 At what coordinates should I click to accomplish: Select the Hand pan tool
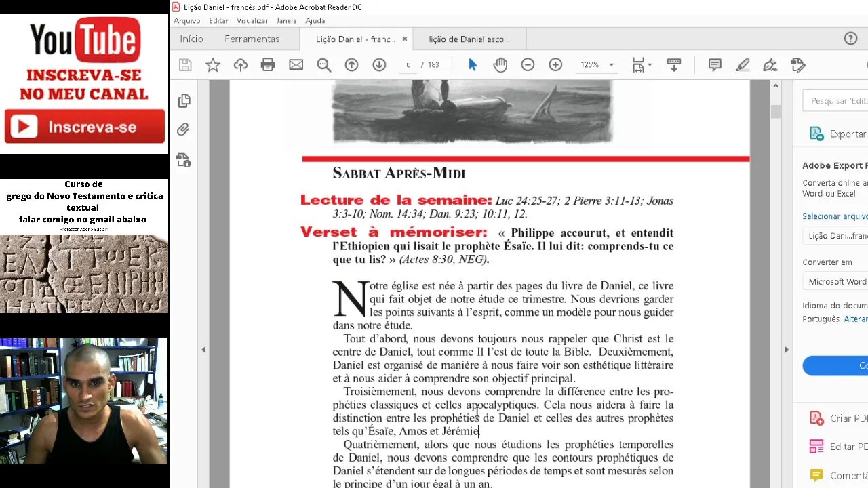tap(500, 65)
